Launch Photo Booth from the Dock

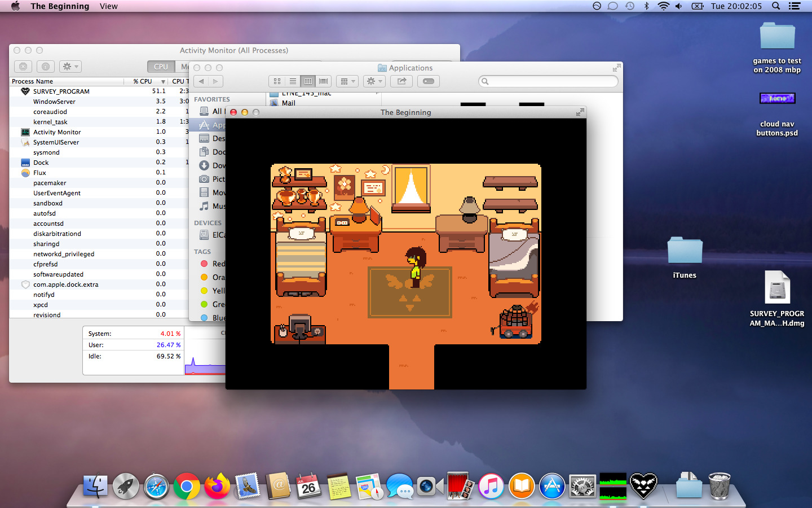[461, 486]
